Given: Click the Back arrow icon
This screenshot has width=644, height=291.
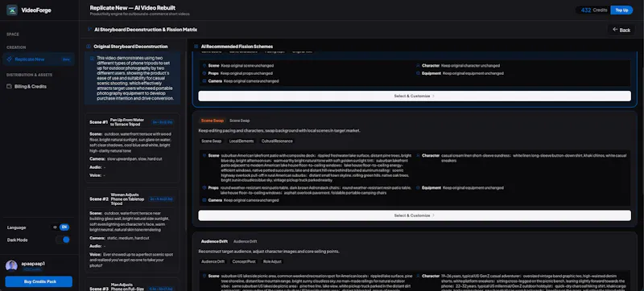Looking at the screenshot, I should 615,30.
